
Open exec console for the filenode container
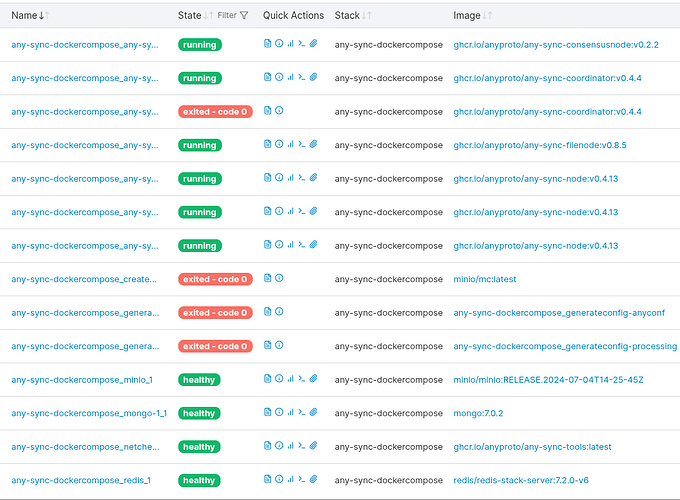tap(302, 144)
